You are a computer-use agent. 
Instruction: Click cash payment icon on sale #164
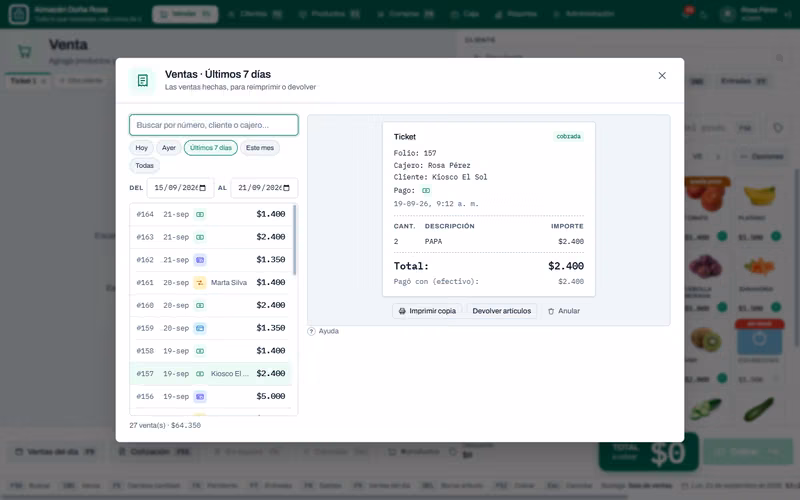pyautogui.click(x=200, y=214)
